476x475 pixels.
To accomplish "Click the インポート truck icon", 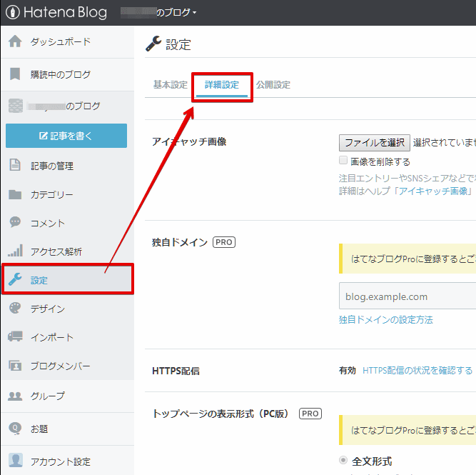I will (x=15, y=337).
